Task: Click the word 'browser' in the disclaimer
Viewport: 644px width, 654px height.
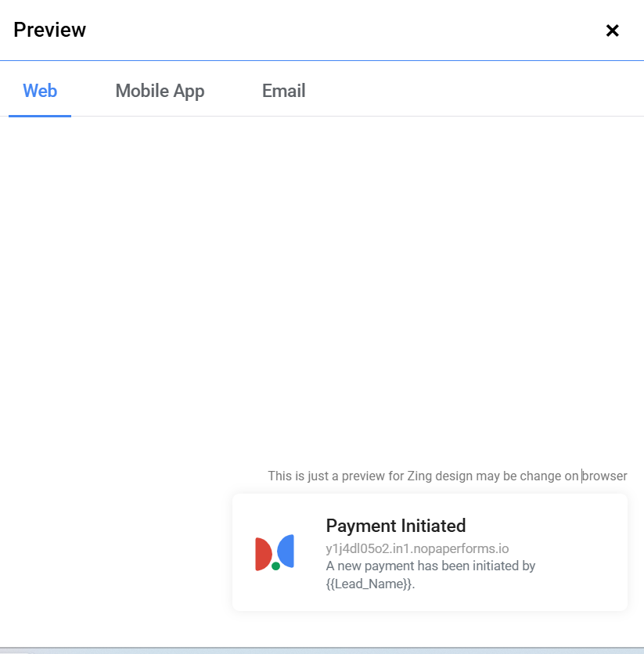Action: pyautogui.click(x=605, y=476)
